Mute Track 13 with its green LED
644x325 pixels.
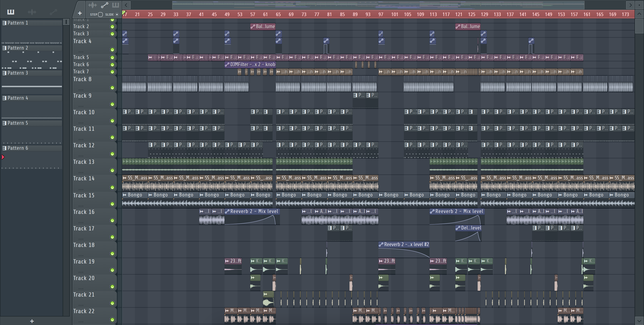[112, 170]
